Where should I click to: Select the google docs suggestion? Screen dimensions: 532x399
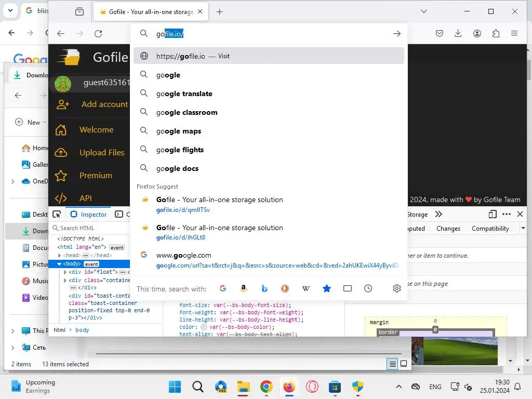[269, 168]
